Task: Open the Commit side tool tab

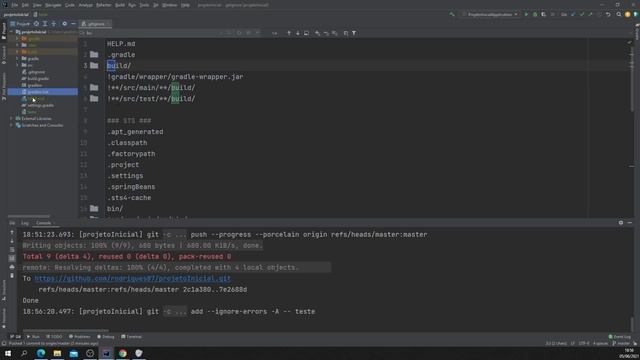Action: tap(4, 55)
